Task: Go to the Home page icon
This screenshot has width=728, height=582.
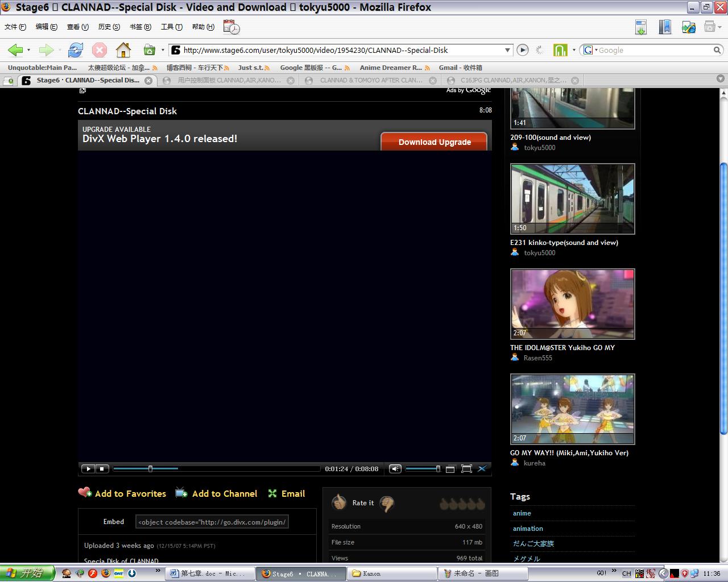Action: coord(123,50)
